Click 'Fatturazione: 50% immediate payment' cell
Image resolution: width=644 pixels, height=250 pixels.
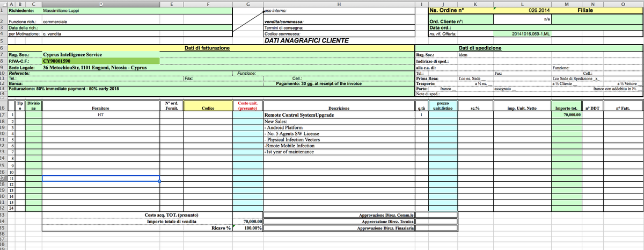63,89
